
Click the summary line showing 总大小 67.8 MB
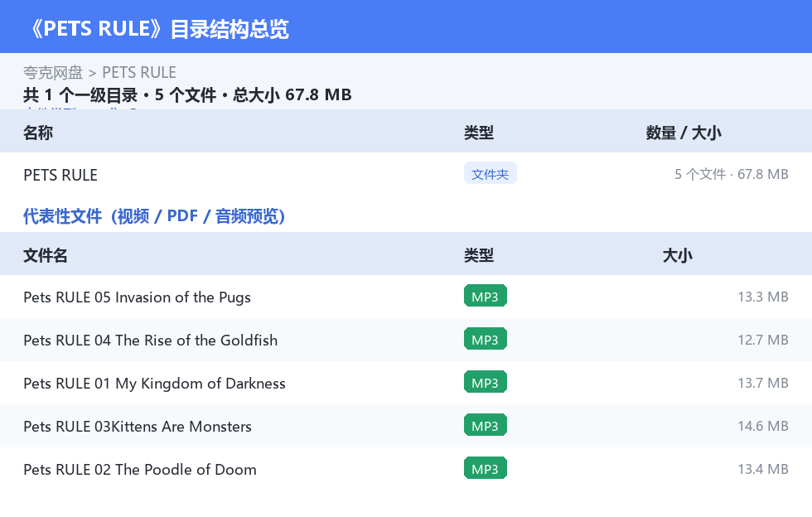click(187, 94)
